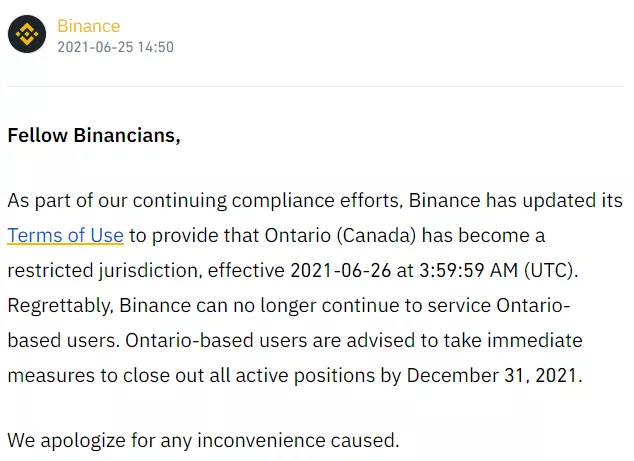The width and height of the screenshot is (634, 461).
Task: Click the 'Ontario (Canada)' text
Action: pyautogui.click(x=340, y=235)
